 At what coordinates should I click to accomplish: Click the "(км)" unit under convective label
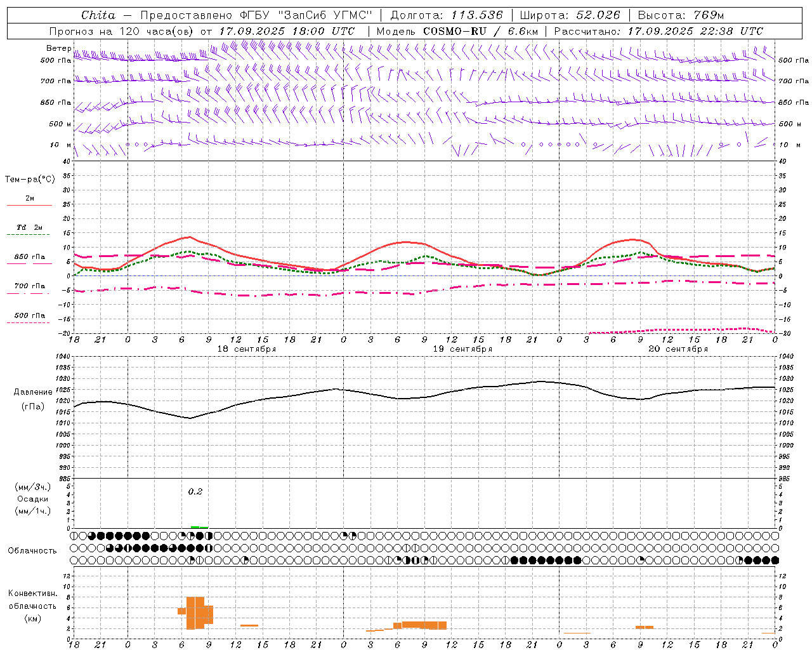point(32,618)
